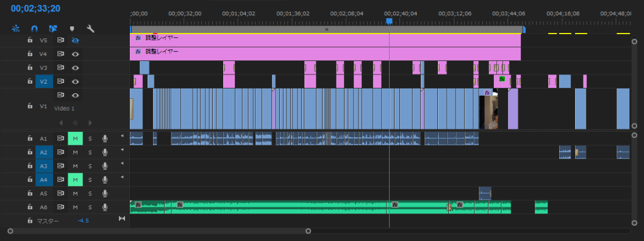Screen dimensions: 644x241
Task: Select the A2 track target button
Action: click(x=43, y=153)
